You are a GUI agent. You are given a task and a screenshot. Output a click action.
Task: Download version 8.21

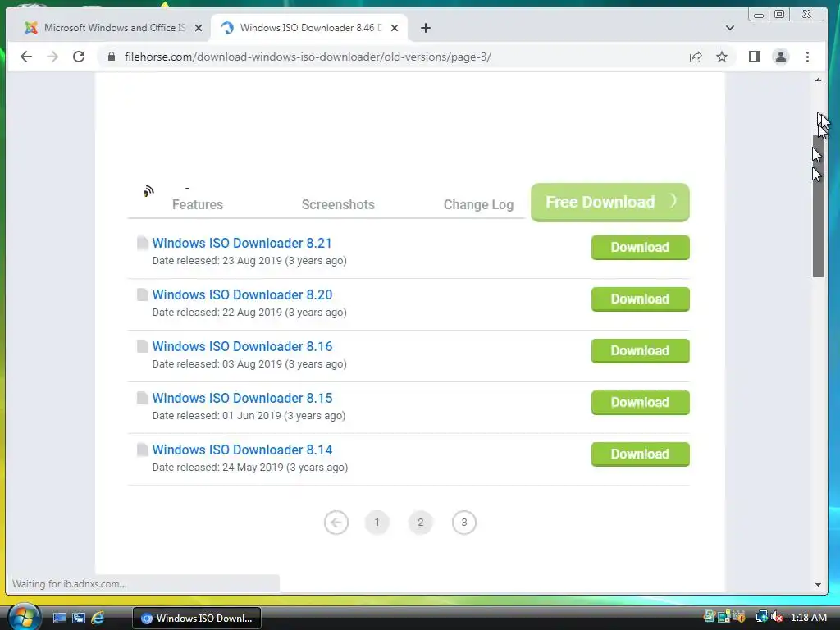coord(640,248)
